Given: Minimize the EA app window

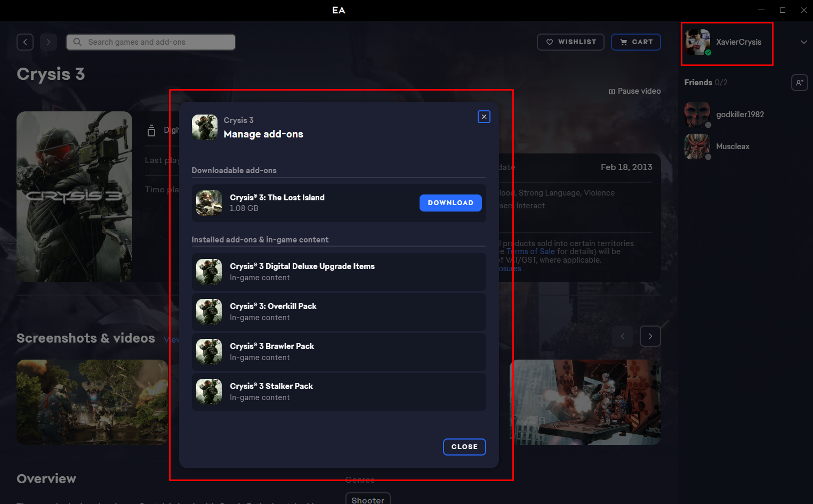Looking at the screenshot, I should (761, 10).
